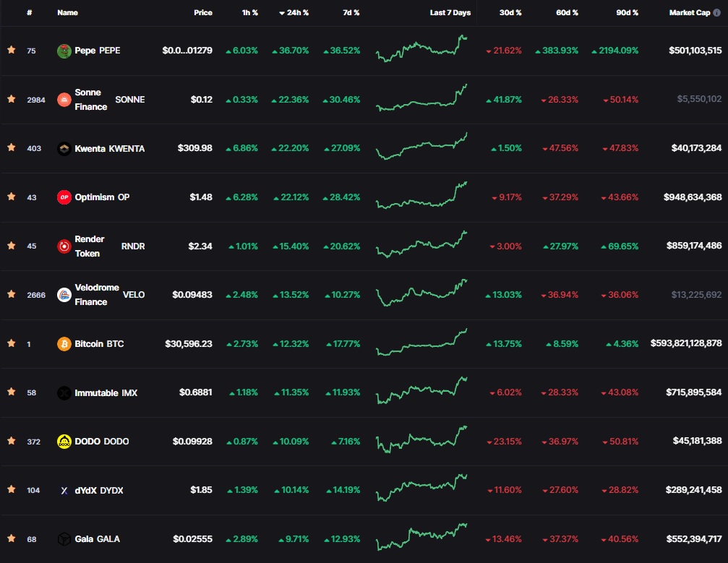Toggle the dYdX watchlist star

[x=12, y=489]
